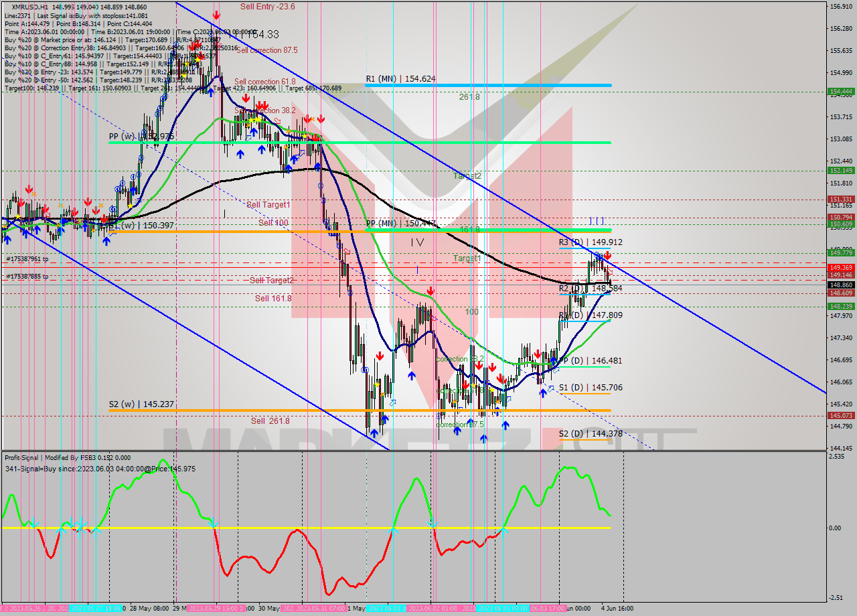Click the S2 (w) 145.237 weekly support label

(141, 404)
